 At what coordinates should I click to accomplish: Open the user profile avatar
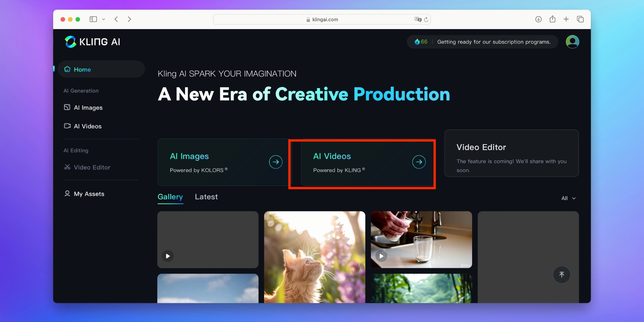573,42
